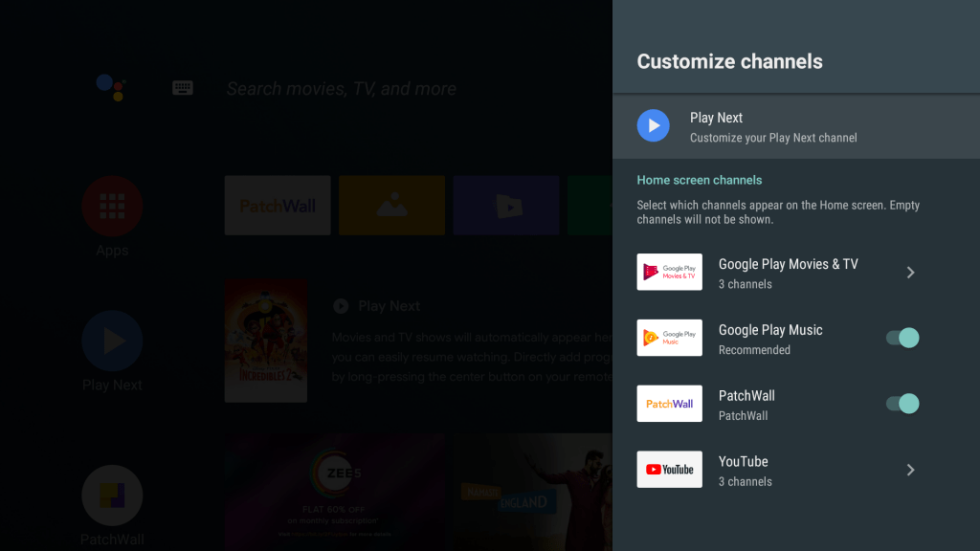Click the Apps label in sidebar

pyautogui.click(x=113, y=251)
